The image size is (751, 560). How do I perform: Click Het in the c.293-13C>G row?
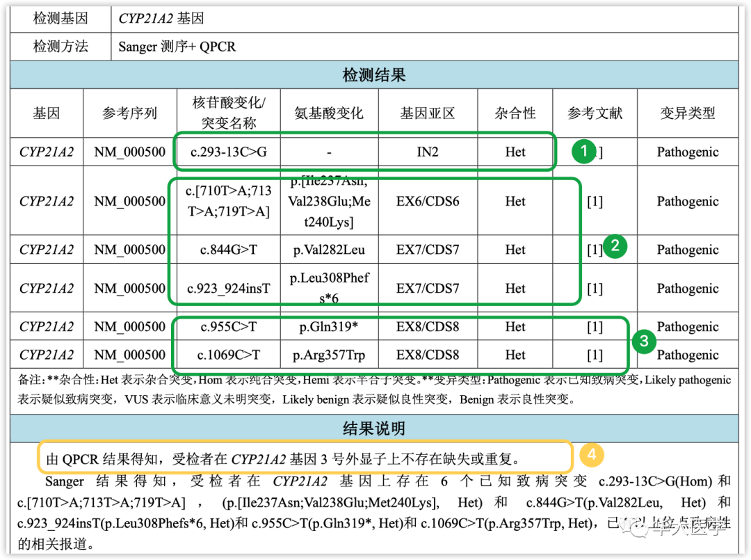click(515, 152)
